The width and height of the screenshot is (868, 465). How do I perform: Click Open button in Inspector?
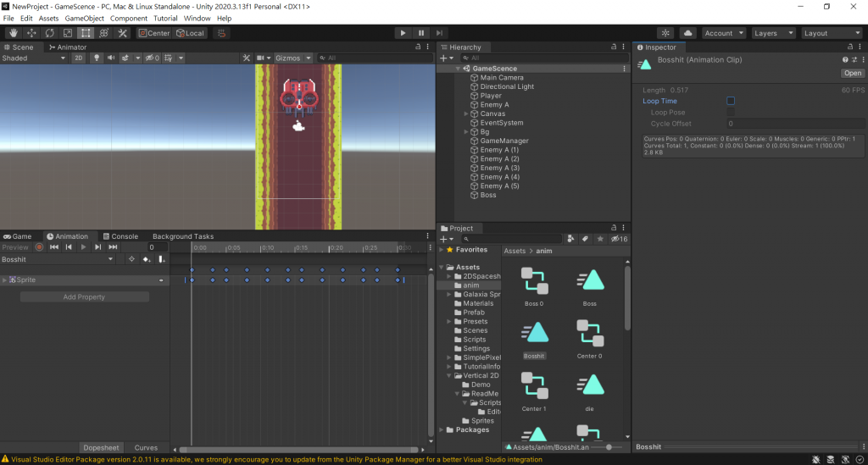point(852,73)
